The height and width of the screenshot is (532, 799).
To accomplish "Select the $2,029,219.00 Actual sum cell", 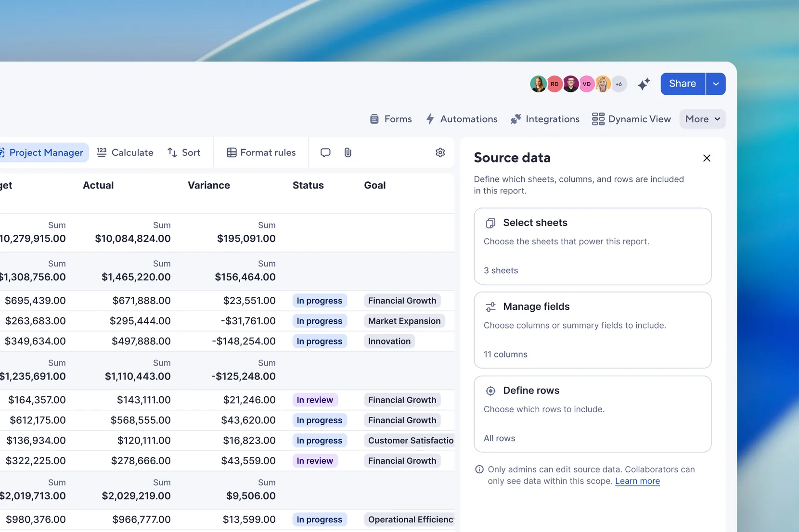I will (x=136, y=496).
